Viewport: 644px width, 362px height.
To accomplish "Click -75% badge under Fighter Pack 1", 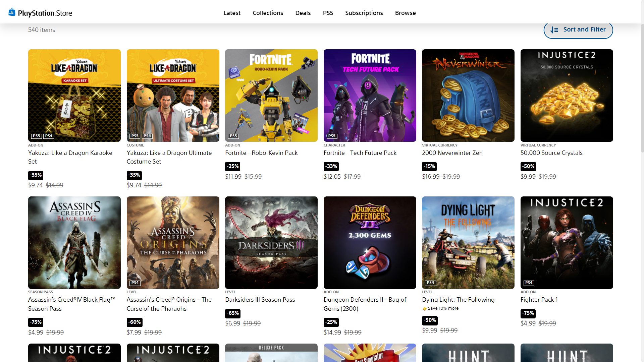I will tap(528, 313).
